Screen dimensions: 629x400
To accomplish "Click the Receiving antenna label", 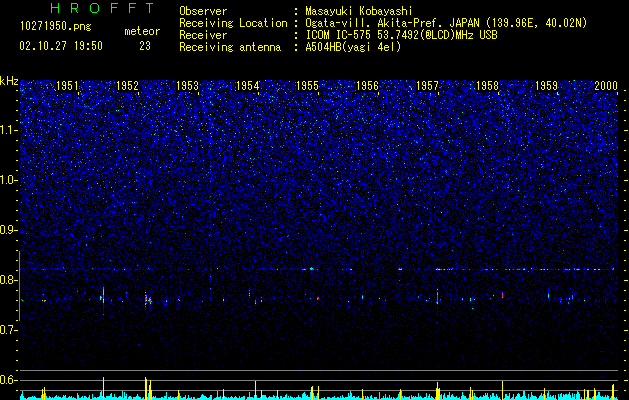I will pyautogui.click(x=230, y=47).
